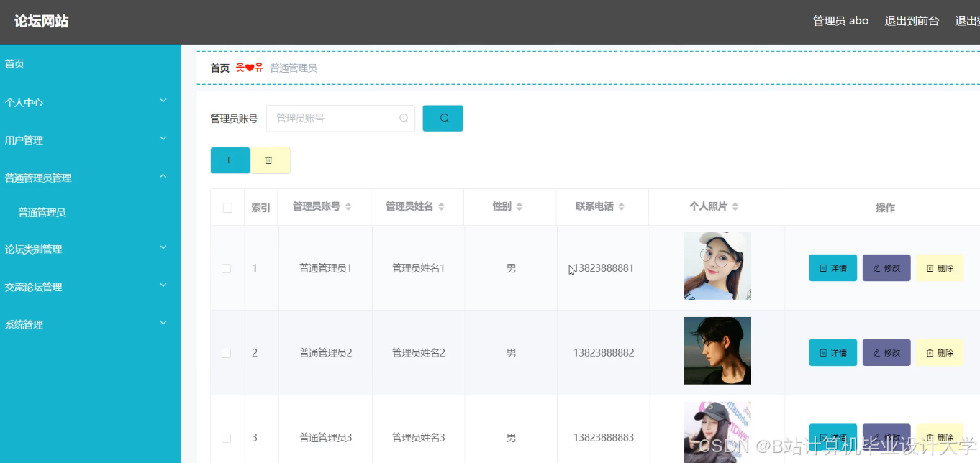Image resolution: width=980 pixels, height=463 pixels.
Task: Click name cell 管理员姓名1
Action: coord(418,268)
